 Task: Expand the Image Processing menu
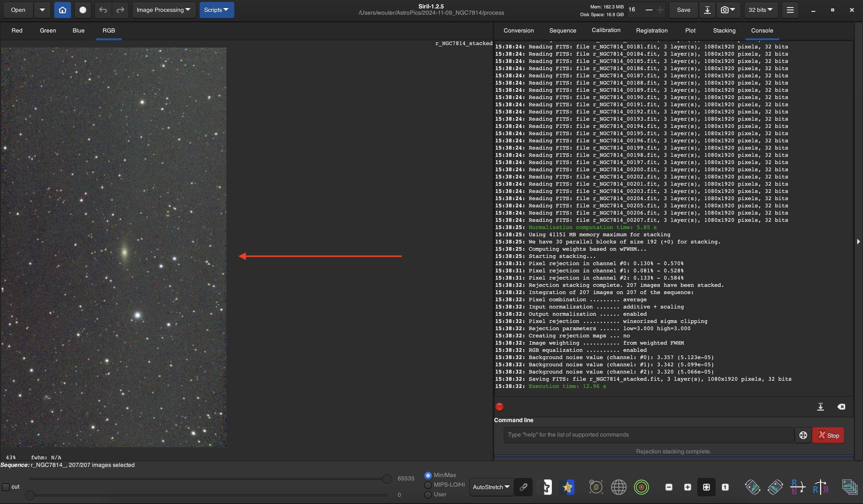pyautogui.click(x=163, y=10)
